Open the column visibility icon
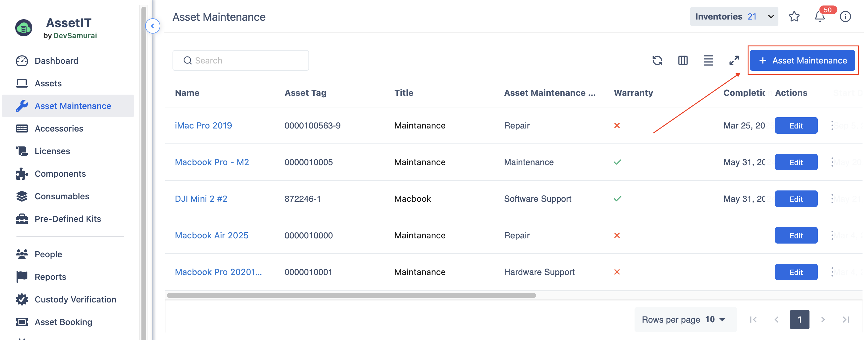Screen dimensions: 868x340 pos(683,60)
